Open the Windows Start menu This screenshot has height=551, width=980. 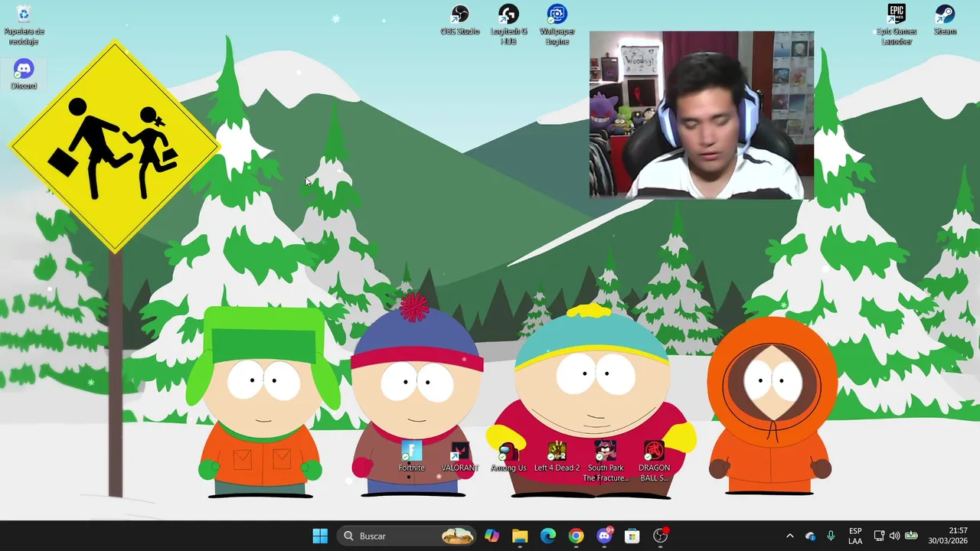click(x=320, y=536)
